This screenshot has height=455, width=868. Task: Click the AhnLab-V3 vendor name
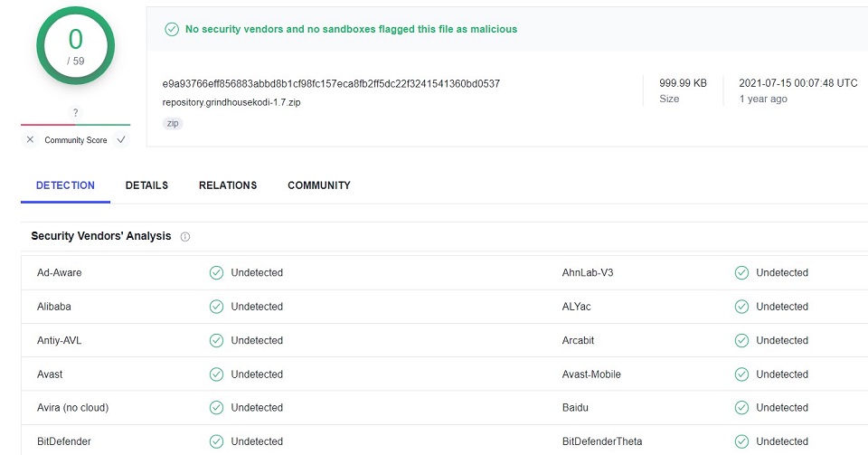588,273
